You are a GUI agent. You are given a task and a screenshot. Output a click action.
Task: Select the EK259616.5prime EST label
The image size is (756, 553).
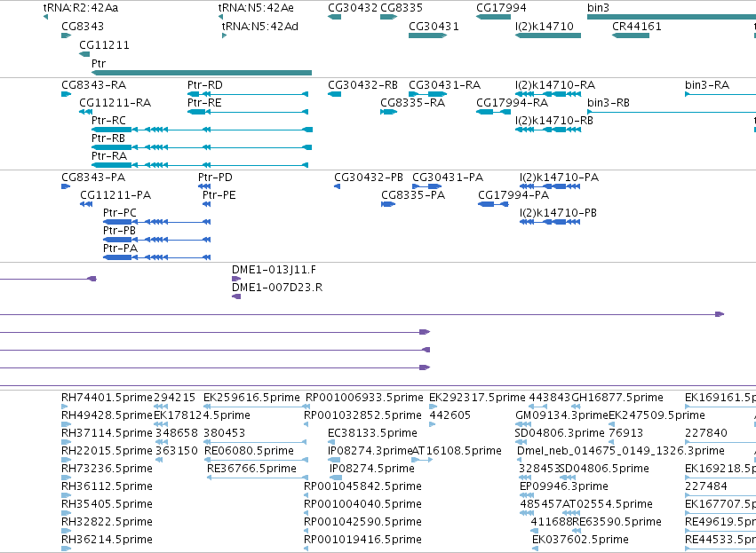[251, 398]
